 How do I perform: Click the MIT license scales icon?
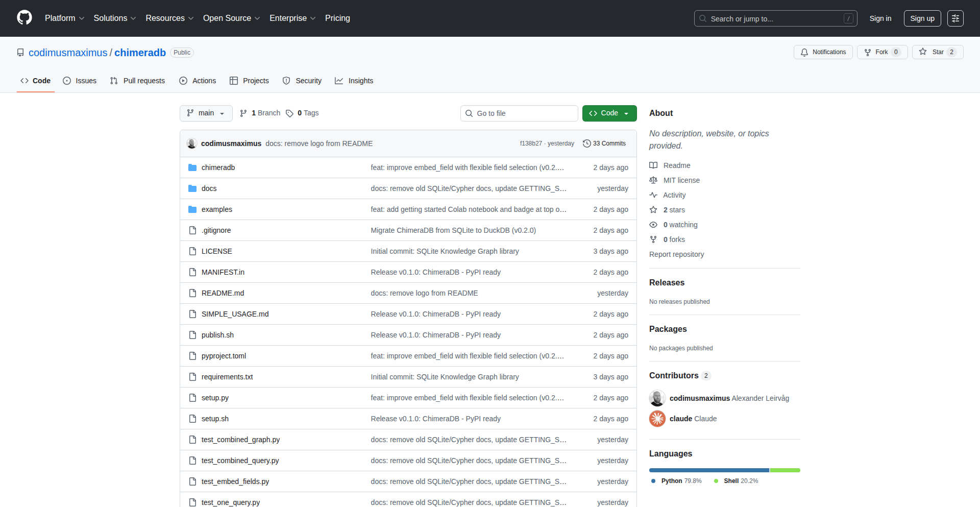point(653,180)
